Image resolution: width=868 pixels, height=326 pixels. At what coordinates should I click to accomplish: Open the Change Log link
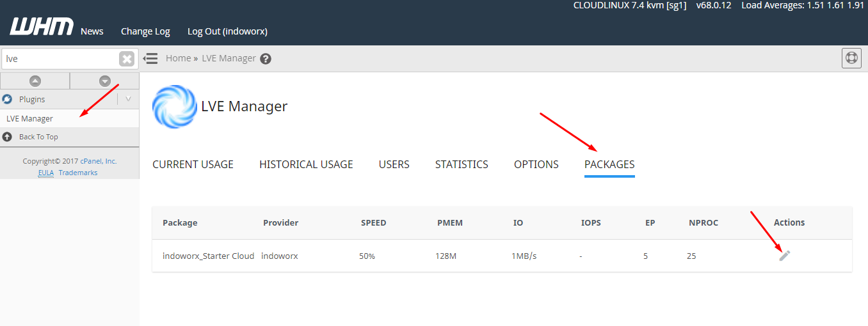pyautogui.click(x=145, y=31)
